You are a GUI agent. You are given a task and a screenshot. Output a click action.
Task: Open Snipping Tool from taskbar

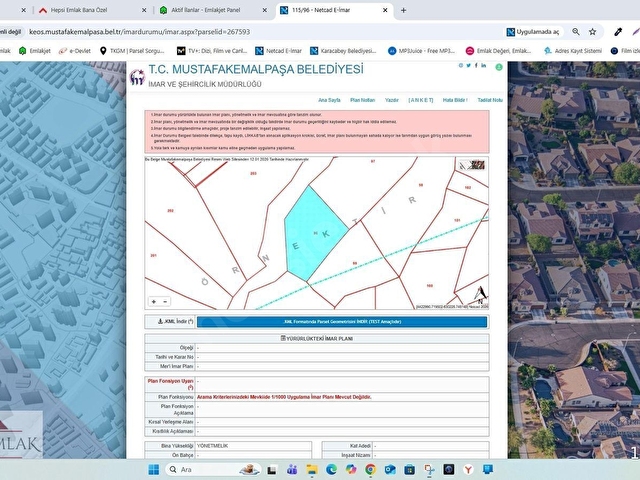(x=429, y=469)
